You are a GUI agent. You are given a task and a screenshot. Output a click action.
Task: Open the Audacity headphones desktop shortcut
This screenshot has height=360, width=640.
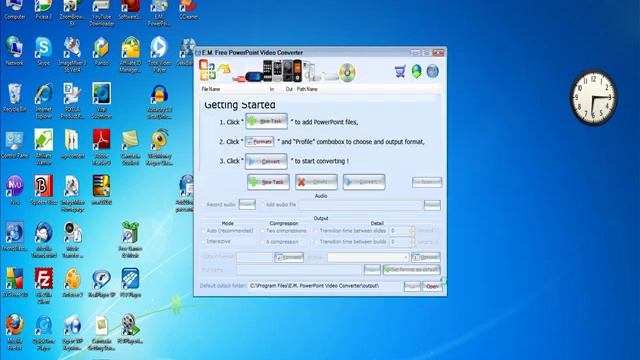(160, 101)
